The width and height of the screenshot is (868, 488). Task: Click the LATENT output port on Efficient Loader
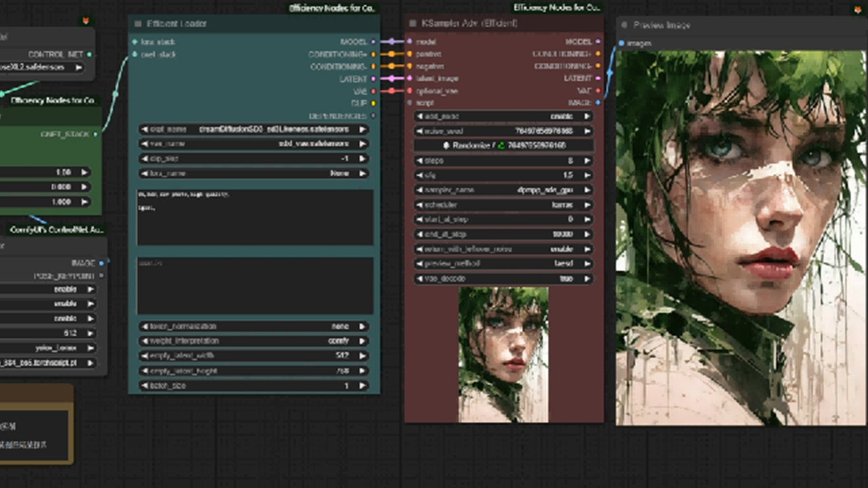pyautogui.click(x=373, y=79)
